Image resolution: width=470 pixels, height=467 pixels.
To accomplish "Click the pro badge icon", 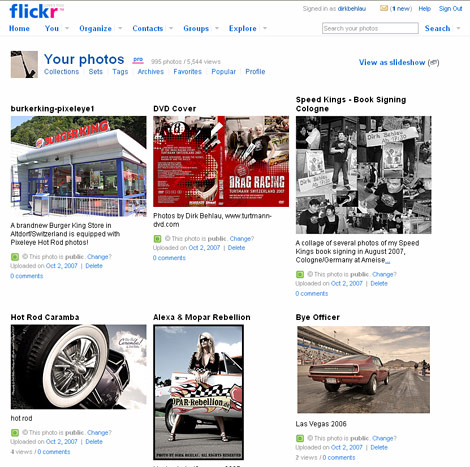I will [x=138, y=60].
